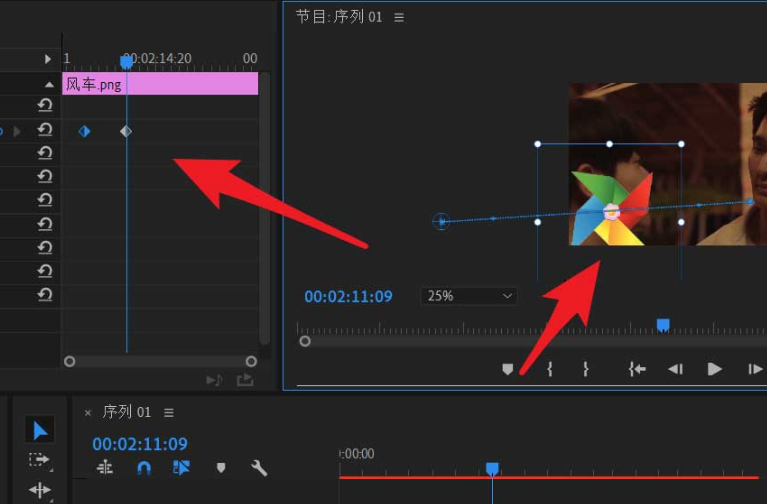Select the first blue keyframe diamond
This screenshot has width=767, height=504.
coord(84,131)
